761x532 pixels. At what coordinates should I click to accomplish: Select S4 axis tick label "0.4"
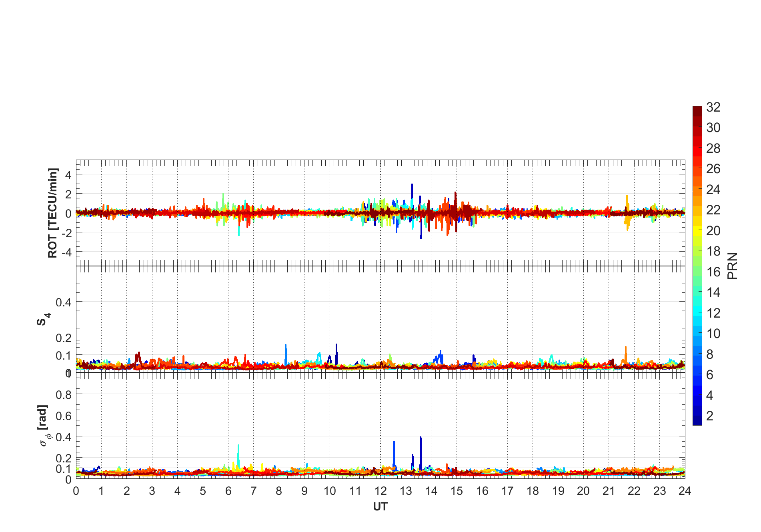pos(64,302)
